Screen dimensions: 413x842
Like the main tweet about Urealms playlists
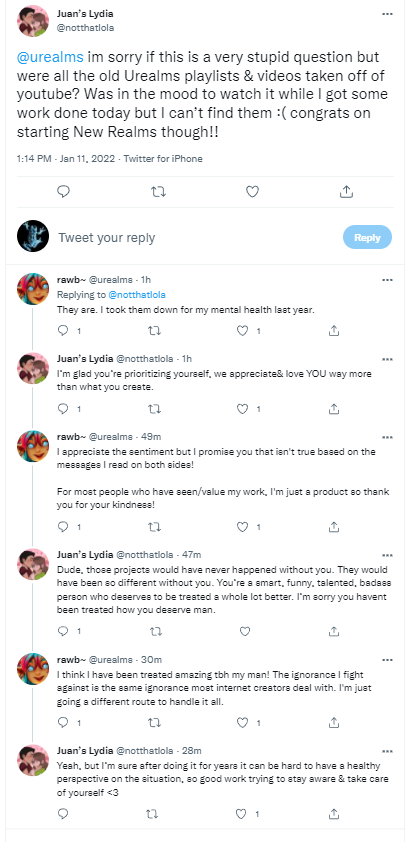pyautogui.click(x=252, y=192)
